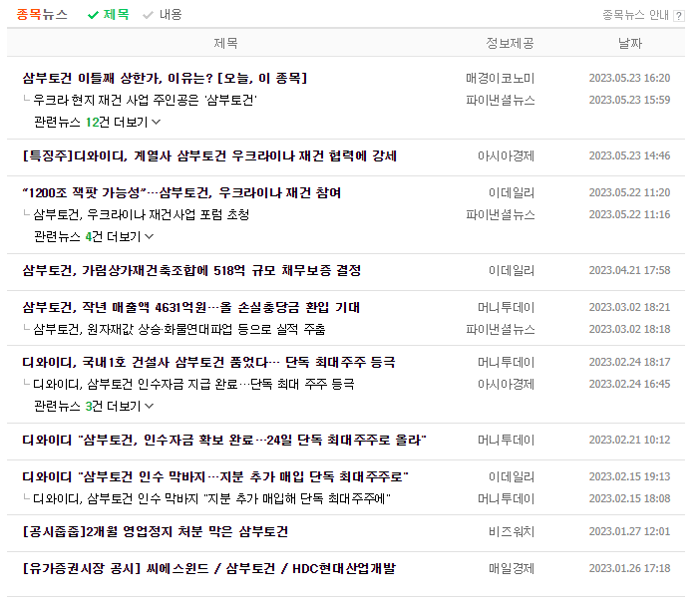Click 매경이코노미 provider name
The image size is (700, 603).
pyautogui.click(x=500, y=78)
